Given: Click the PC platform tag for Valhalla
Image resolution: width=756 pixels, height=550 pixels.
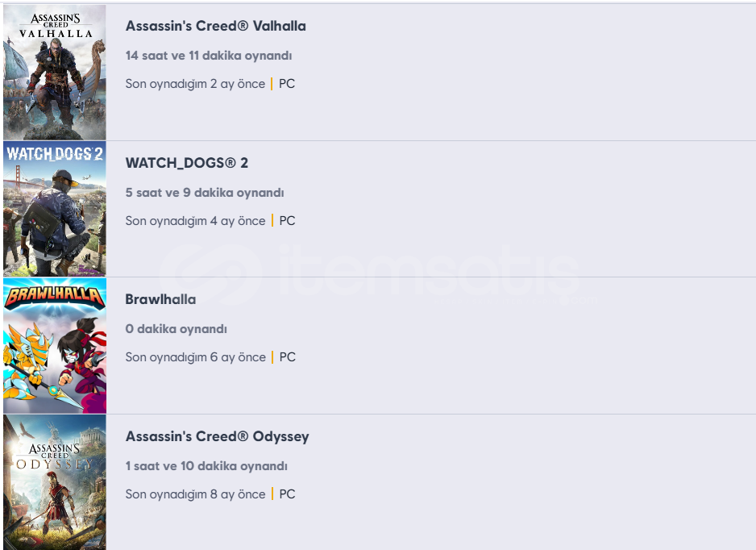Looking at the screenshot, I should pyautogui.click(x=287, y=84).
